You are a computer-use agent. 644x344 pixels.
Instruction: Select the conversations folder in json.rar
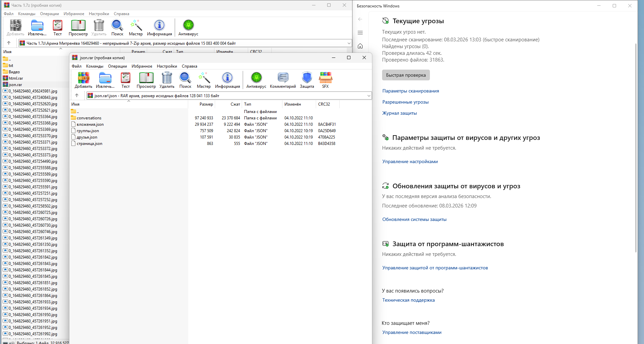coord(89,118)
